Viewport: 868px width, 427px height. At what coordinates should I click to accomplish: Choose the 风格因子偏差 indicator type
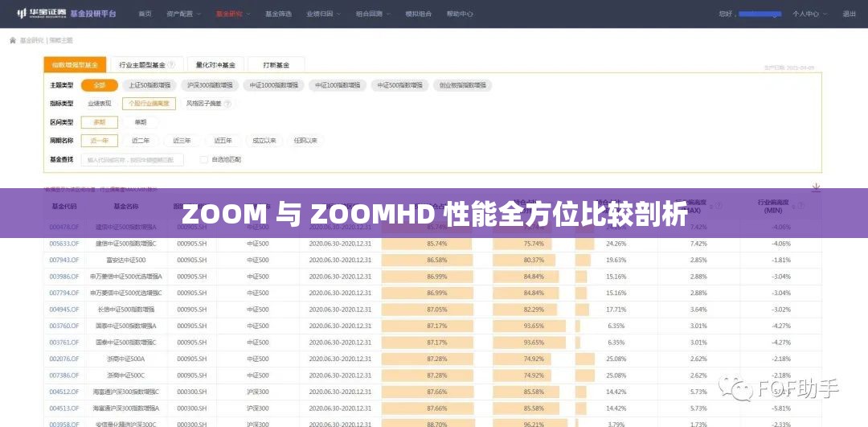(x=203, y=103)
